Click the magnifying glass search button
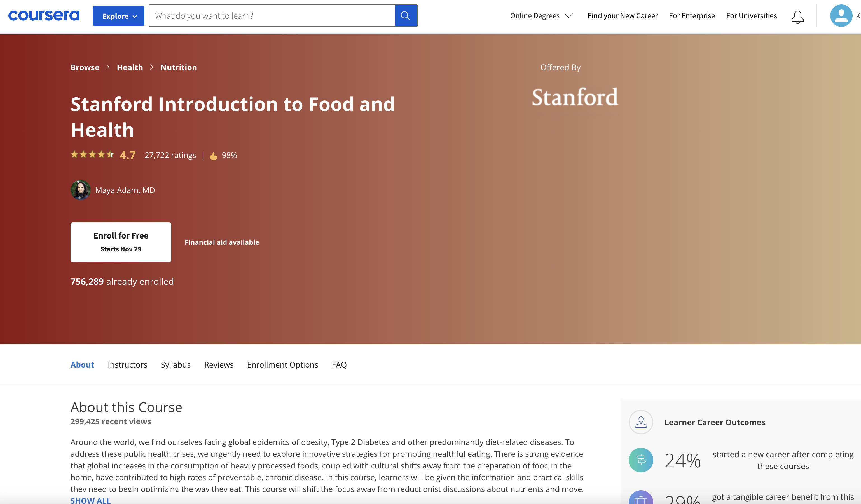 [x=406, y=16]
